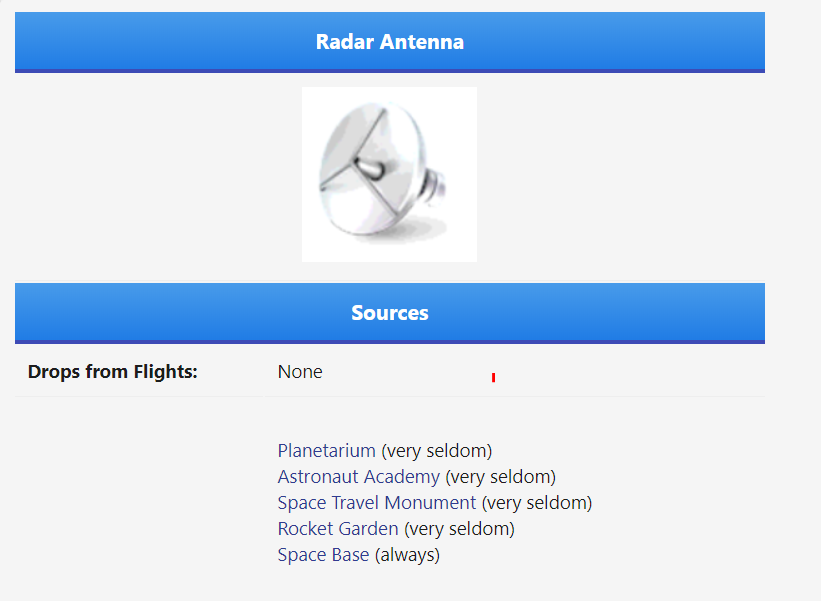The image size is (821, 601).
Task: Click the None value for flight drops
Action: click(x=300, y=372)
